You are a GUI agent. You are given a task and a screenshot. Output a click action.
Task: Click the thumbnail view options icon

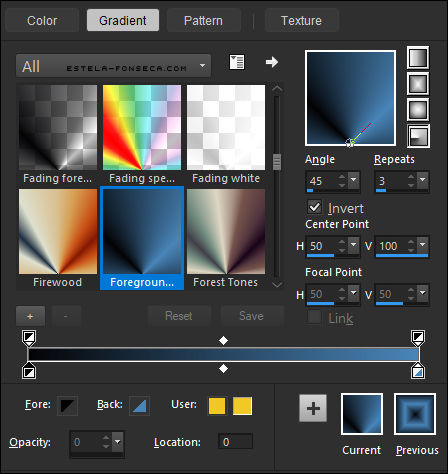click(x=237, y=62)
